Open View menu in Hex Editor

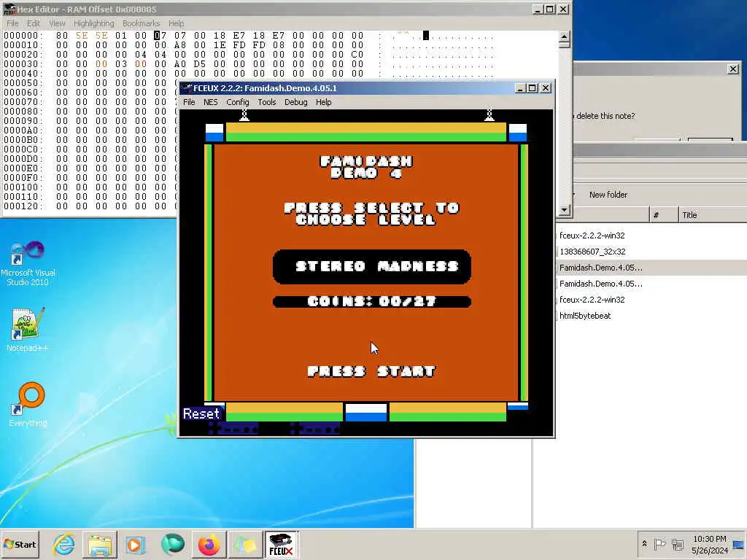pos(57,23)
